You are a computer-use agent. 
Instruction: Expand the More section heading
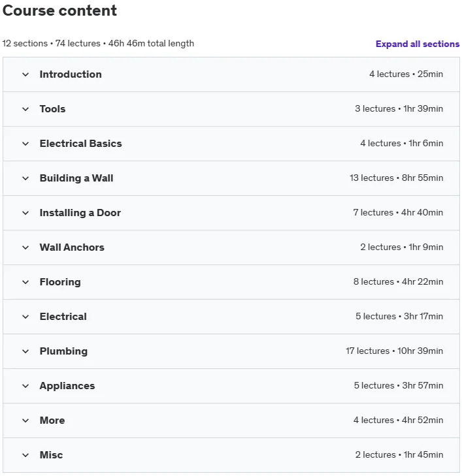pos(52,420)
